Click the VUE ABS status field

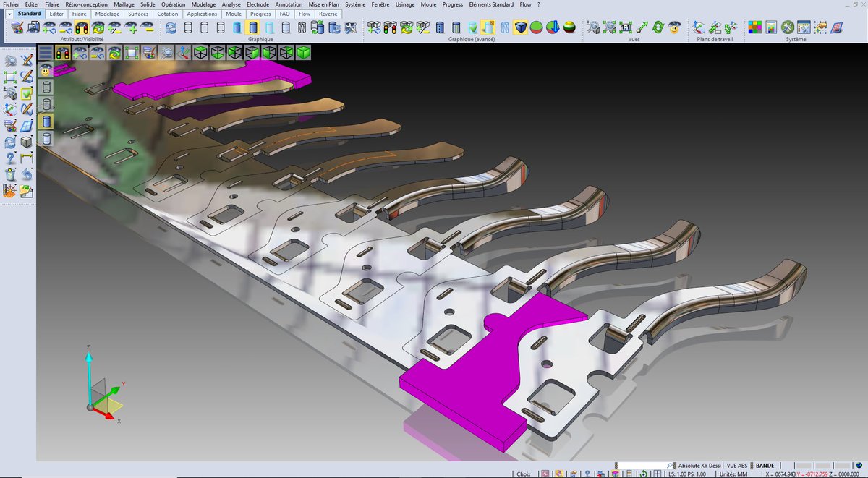coord(737,465)
